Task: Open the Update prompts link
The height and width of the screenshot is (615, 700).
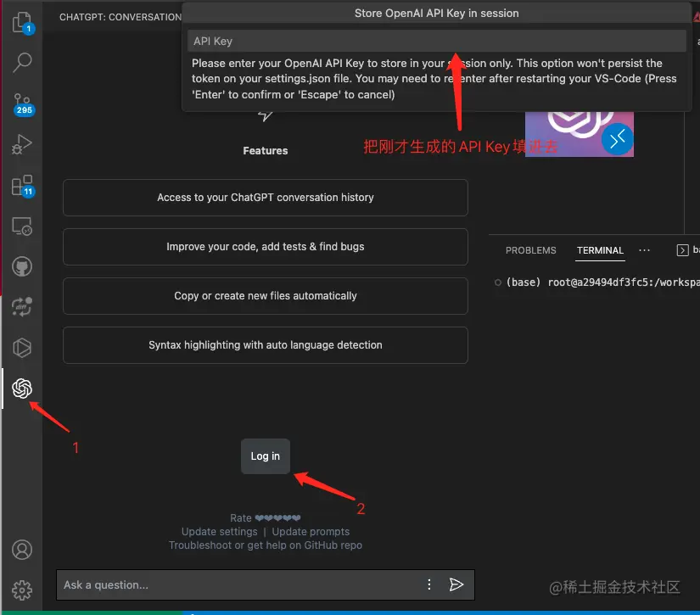Action: pos(311,532)
